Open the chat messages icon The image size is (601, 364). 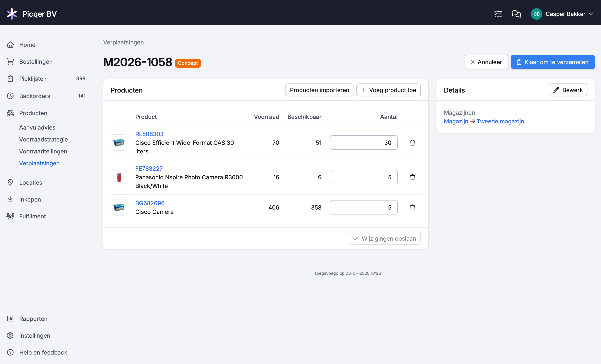pos(516,14)
